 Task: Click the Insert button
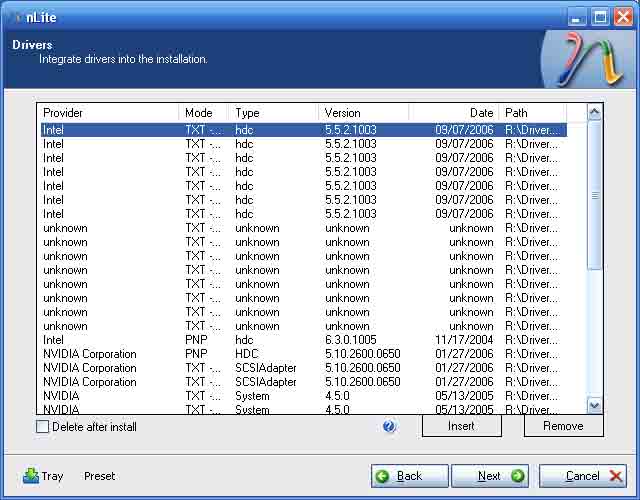pyautogui.click(x=462, y=426)
